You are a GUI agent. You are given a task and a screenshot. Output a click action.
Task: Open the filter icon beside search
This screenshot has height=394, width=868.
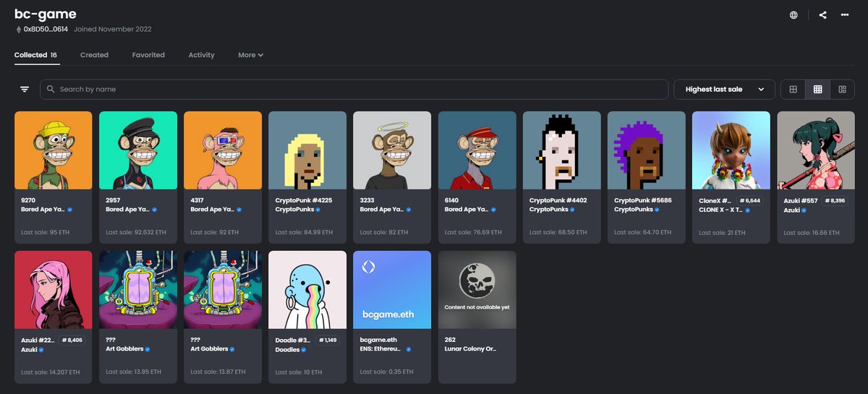click(x=25, y=89)
